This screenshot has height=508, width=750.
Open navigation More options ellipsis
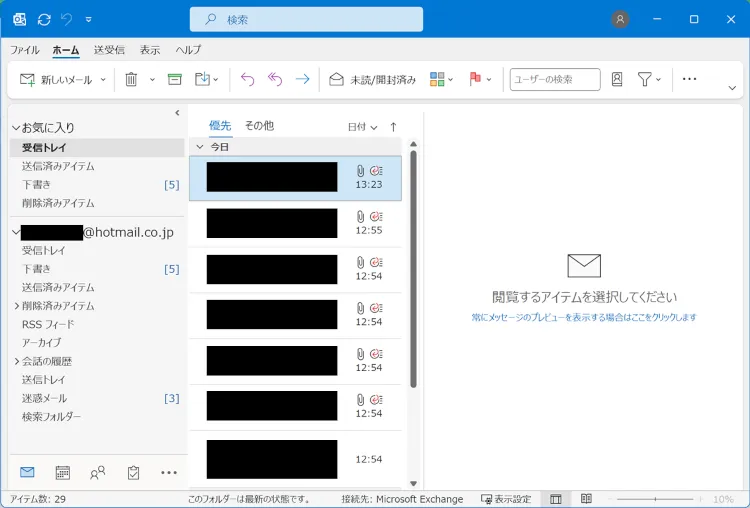pyautogui.click(x=169, y=473)
